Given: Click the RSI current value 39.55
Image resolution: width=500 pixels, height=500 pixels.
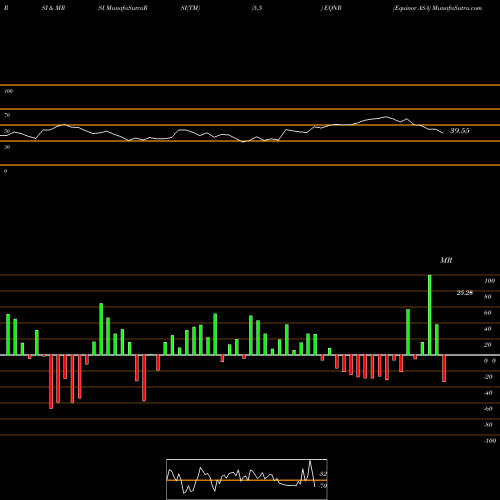Looking at the screenshot, I should pyautogui.click(x=460, y=131).
